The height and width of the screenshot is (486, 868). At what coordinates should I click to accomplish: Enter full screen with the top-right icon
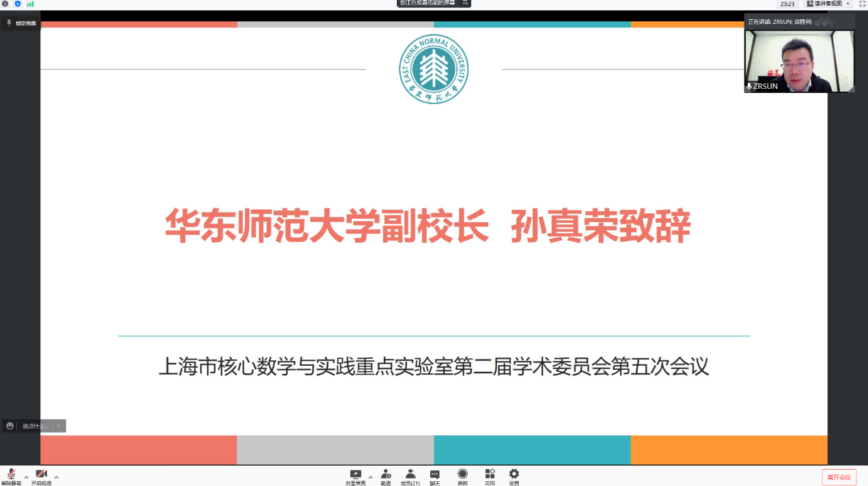[862, 3]
